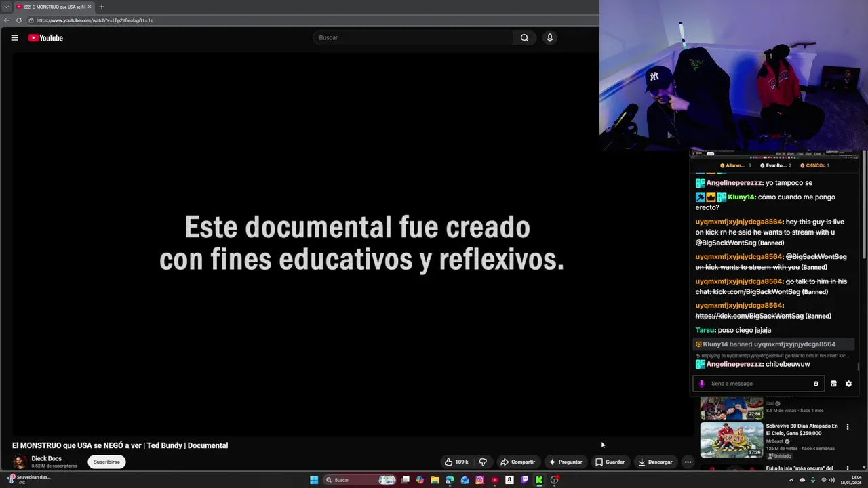Select the browser address bar URL
868x488 pixels.
point(94,20)
